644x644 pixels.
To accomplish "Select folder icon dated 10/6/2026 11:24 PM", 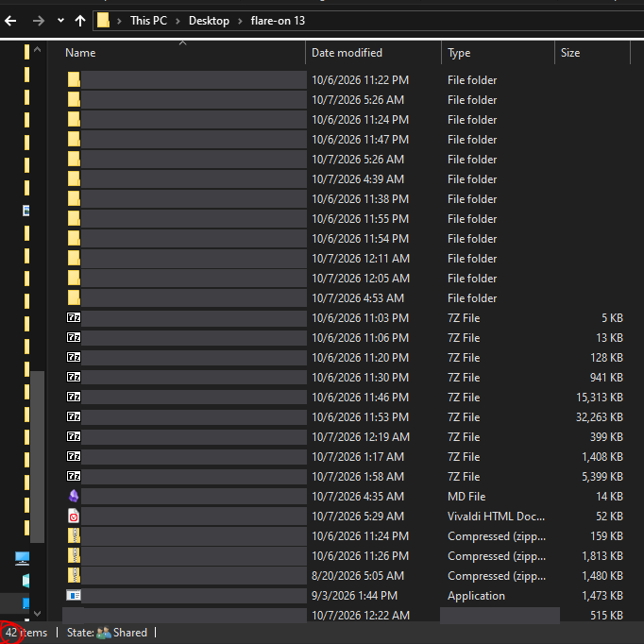I will point(74,120).
